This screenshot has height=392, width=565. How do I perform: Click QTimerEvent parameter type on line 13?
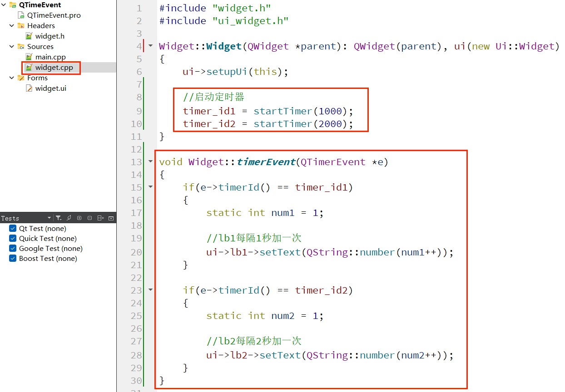click(x=333, y=162)
